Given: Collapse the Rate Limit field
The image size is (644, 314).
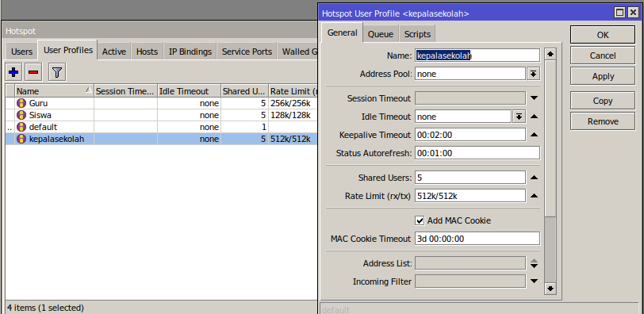Looking at the screenshot, I should 534,196.
